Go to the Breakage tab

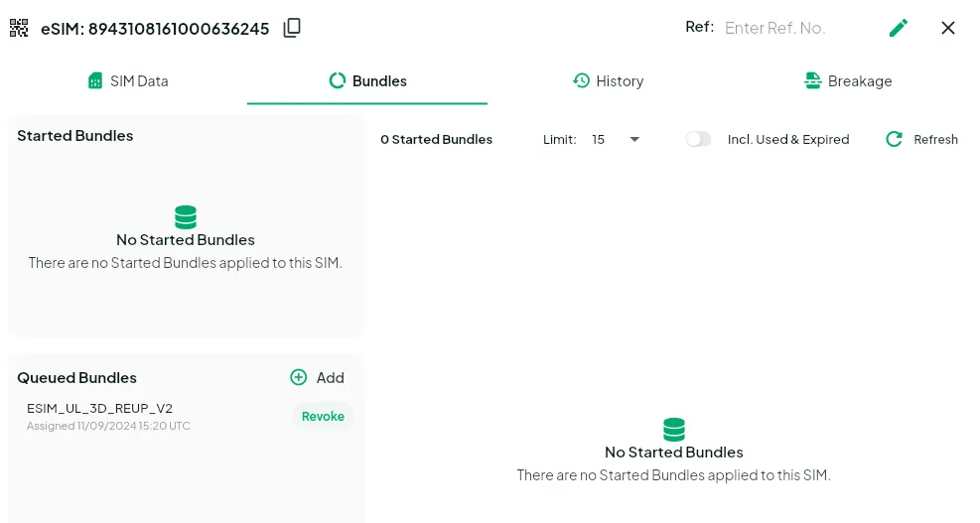(848, 81)
